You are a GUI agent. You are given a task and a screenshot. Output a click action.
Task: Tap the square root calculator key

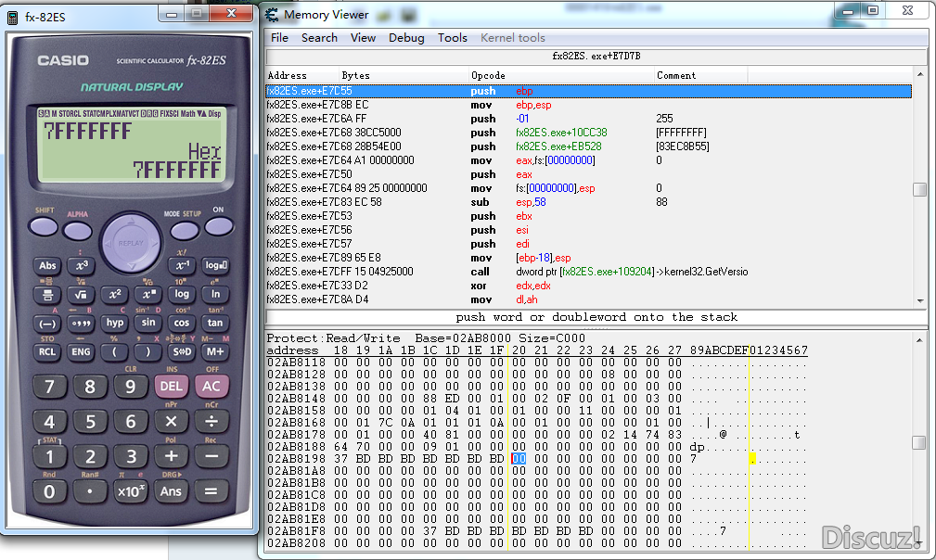coord(81,294)
